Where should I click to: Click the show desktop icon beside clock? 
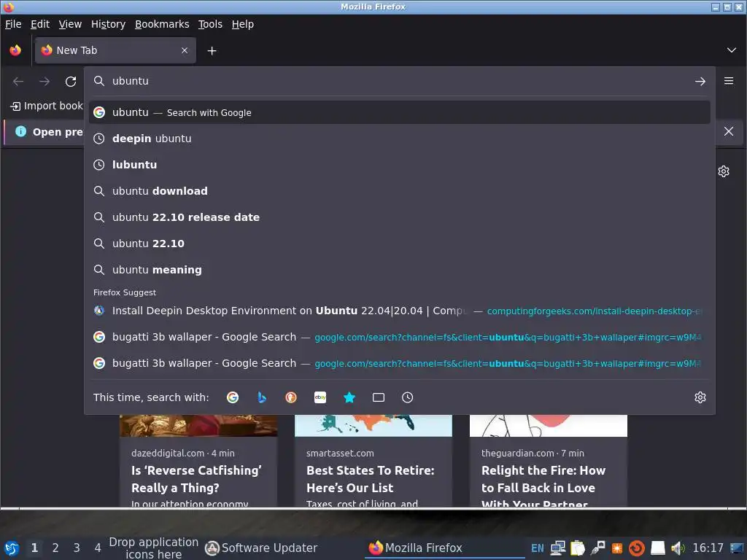click(x=737, y=548)
